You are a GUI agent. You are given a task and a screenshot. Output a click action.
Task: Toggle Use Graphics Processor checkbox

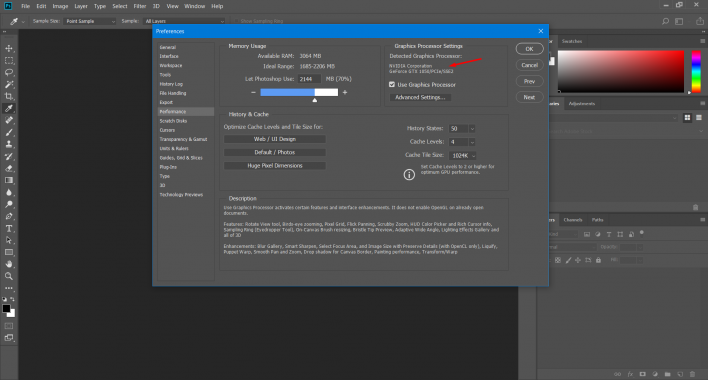pos(392,84)
